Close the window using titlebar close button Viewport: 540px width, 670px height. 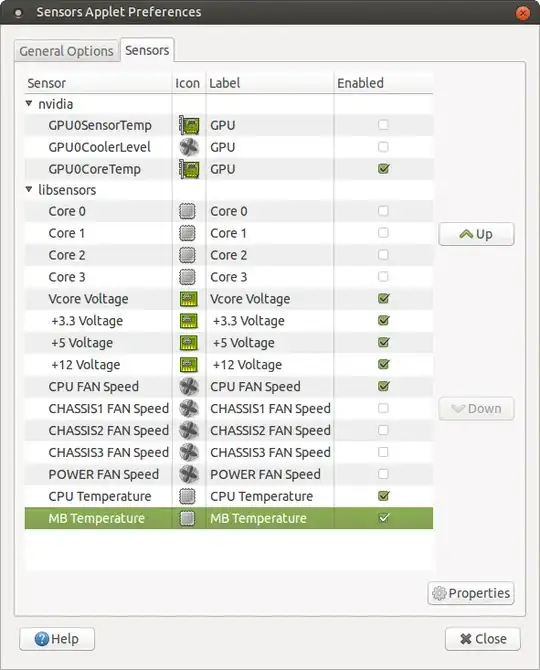point(522,13)
